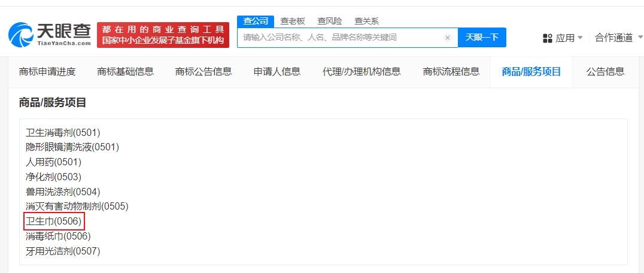Expand the 应用 dropdown arrow
The height and width of the screenshot is (273, 644).
coord(580,38)
